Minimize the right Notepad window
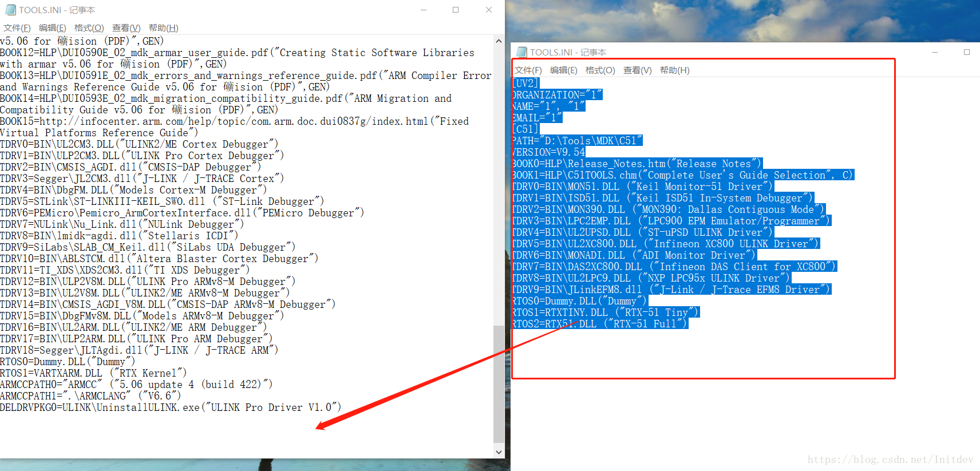The width and height of the screenshot is (980, 471). (x=935, y=52)
